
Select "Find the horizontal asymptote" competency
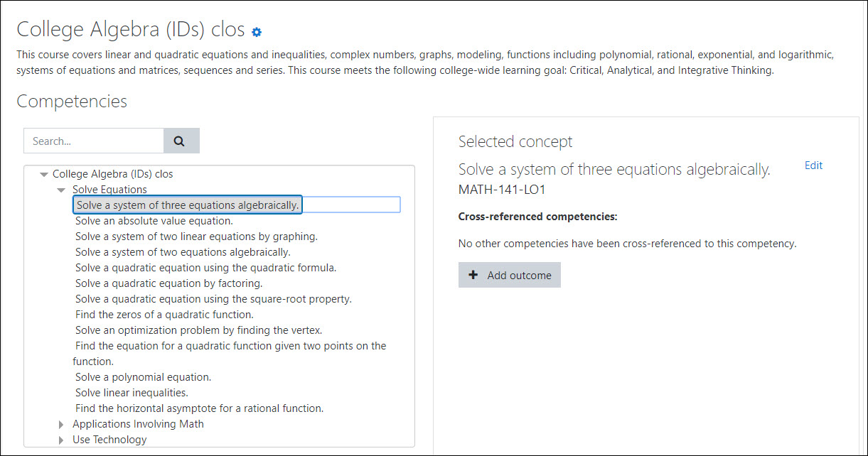pos(199,408)
